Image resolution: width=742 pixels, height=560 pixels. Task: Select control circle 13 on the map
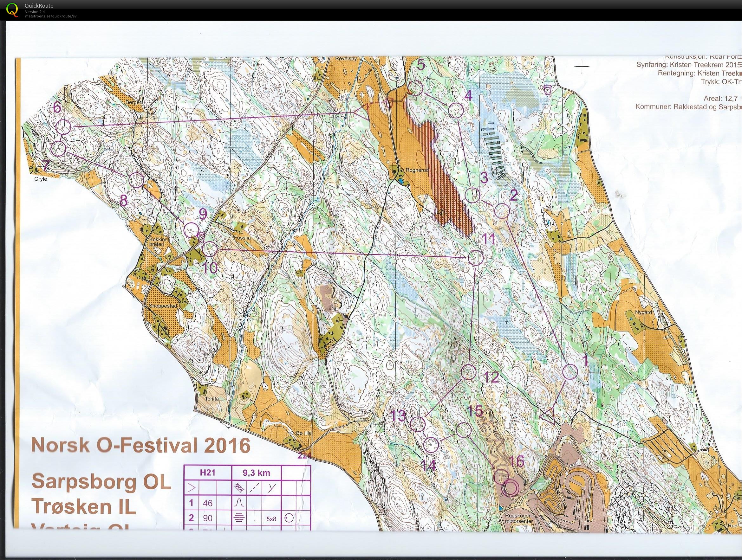(x=418, y=424)
